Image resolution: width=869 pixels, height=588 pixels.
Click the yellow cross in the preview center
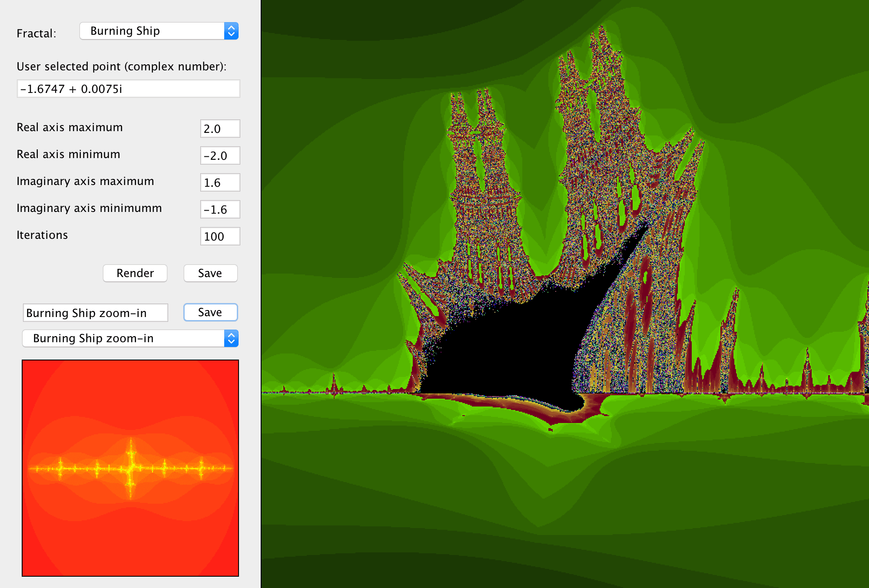[x=131, y=468]
